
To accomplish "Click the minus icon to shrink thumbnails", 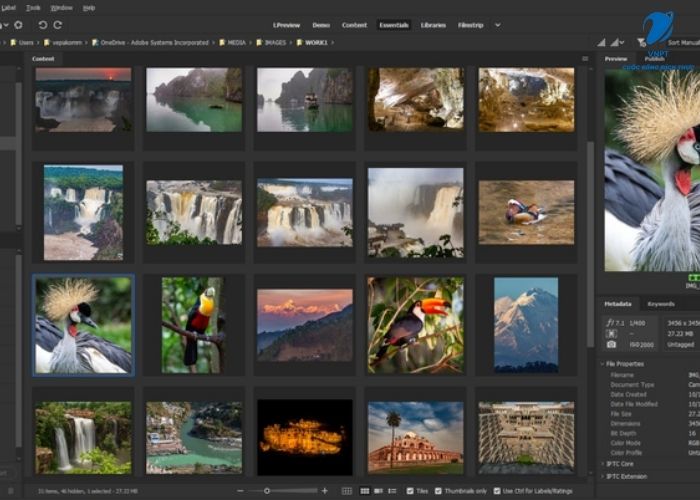I will coord(240,491).
